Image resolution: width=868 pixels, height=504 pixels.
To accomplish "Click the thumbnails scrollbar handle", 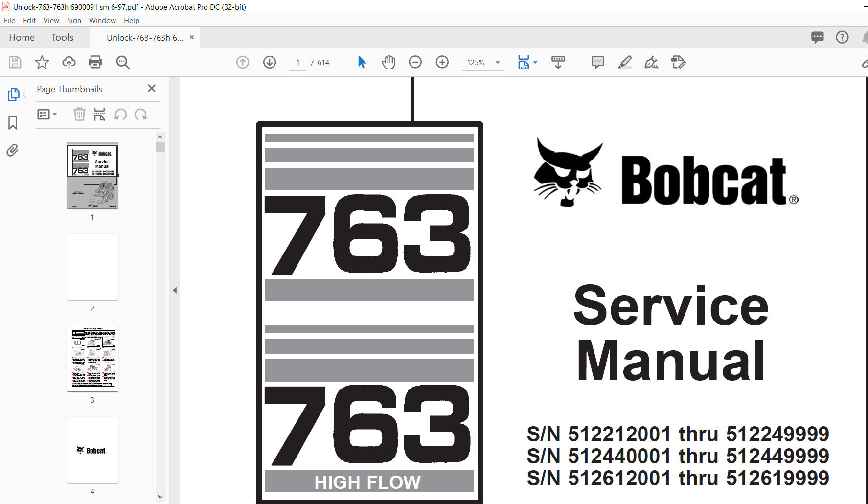I will point(160,147).
